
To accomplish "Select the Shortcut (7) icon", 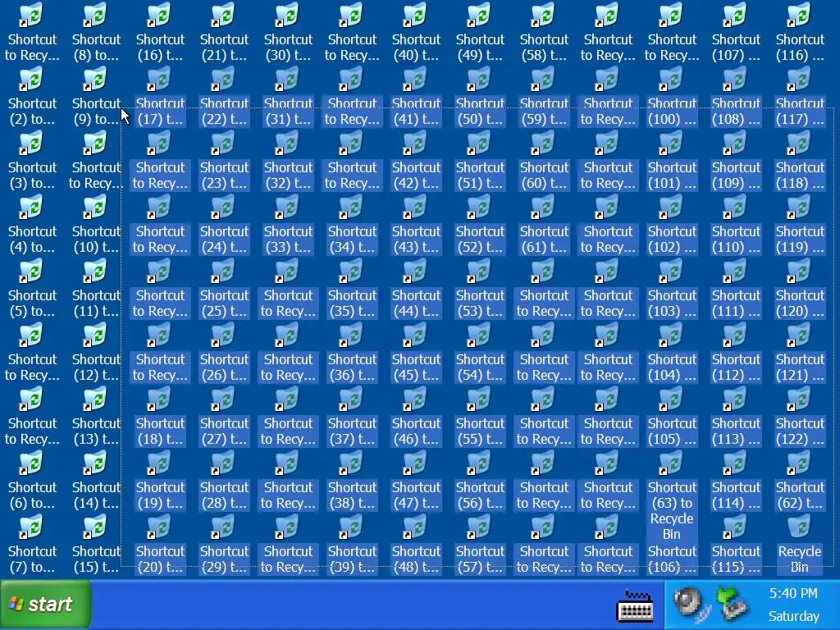I will pyautogui.click(x=32, y=527).
